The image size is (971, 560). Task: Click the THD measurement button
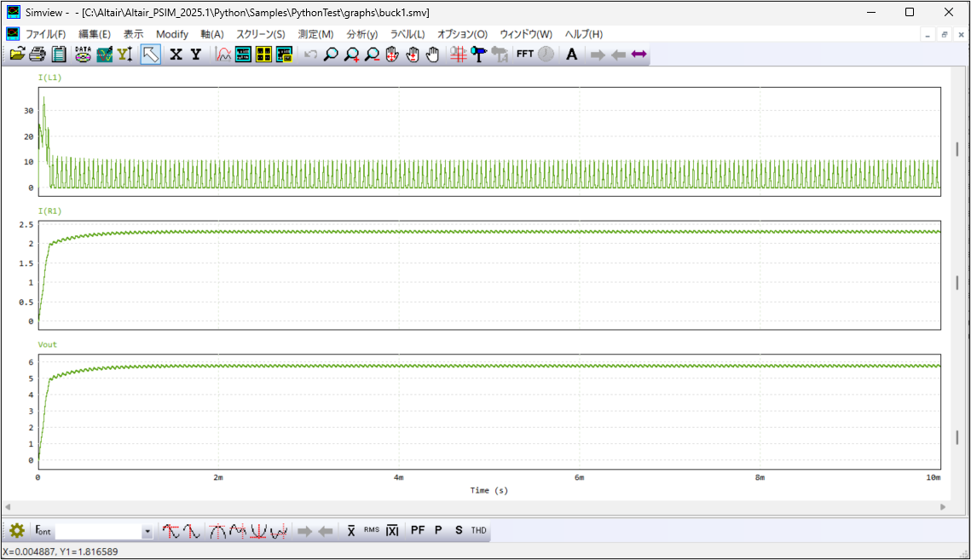(x=479, y=531)
